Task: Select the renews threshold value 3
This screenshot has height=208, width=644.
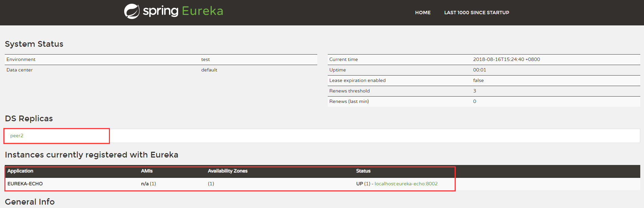Action: coord(475,91)
